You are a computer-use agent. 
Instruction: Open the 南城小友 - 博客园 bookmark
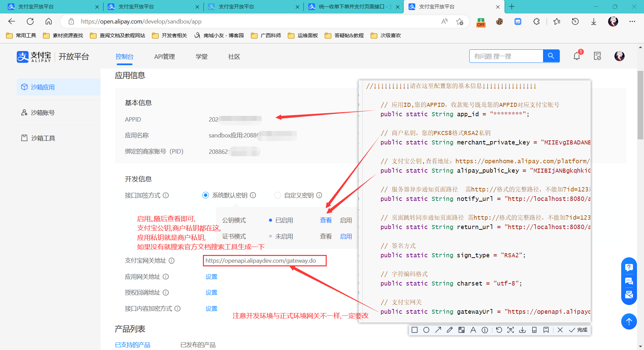click(x=219, y=35)
